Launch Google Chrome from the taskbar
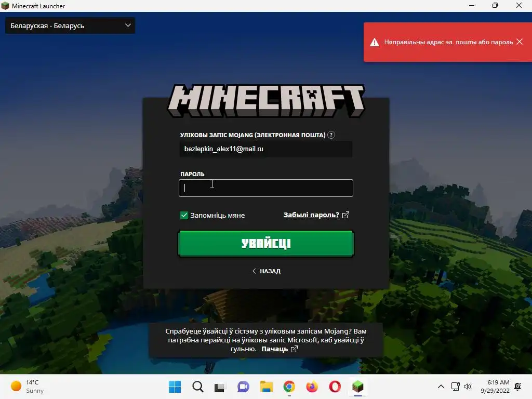 (289, 387)
